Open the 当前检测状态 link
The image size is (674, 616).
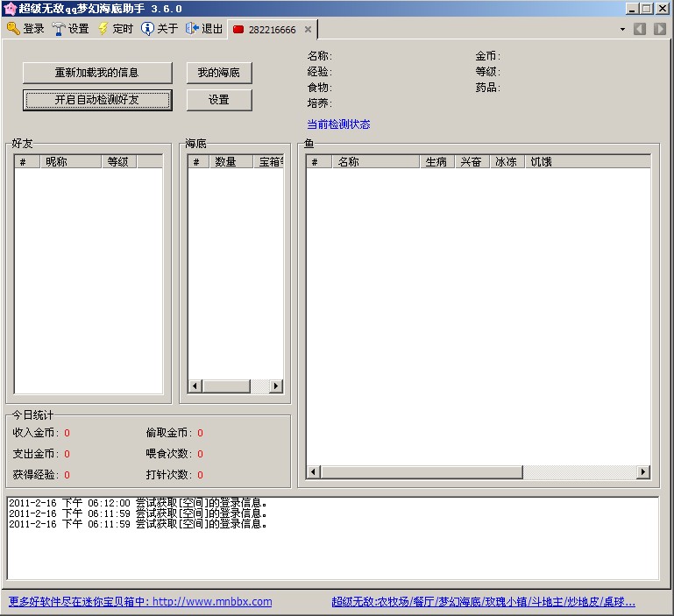(x=338, y=124)
